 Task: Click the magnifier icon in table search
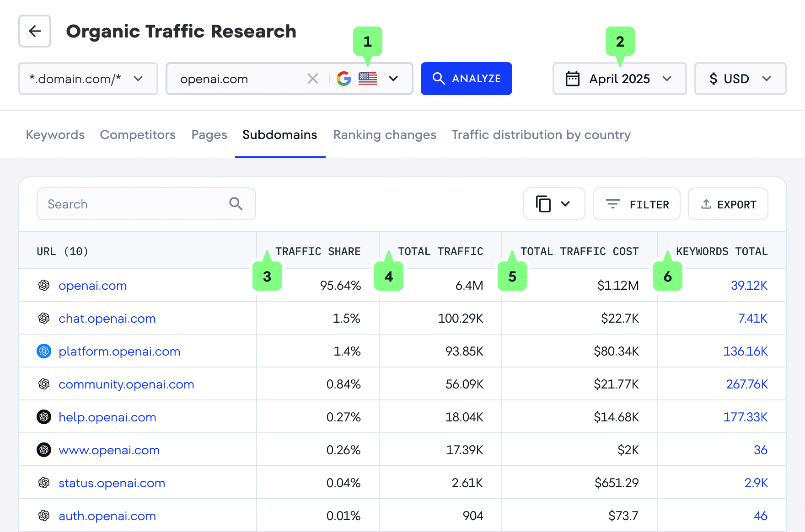tap(236, 204)
